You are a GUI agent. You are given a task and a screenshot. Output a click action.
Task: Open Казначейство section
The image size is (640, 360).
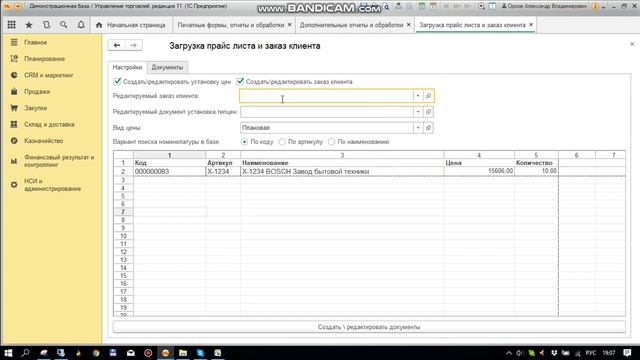pos(43,140)
